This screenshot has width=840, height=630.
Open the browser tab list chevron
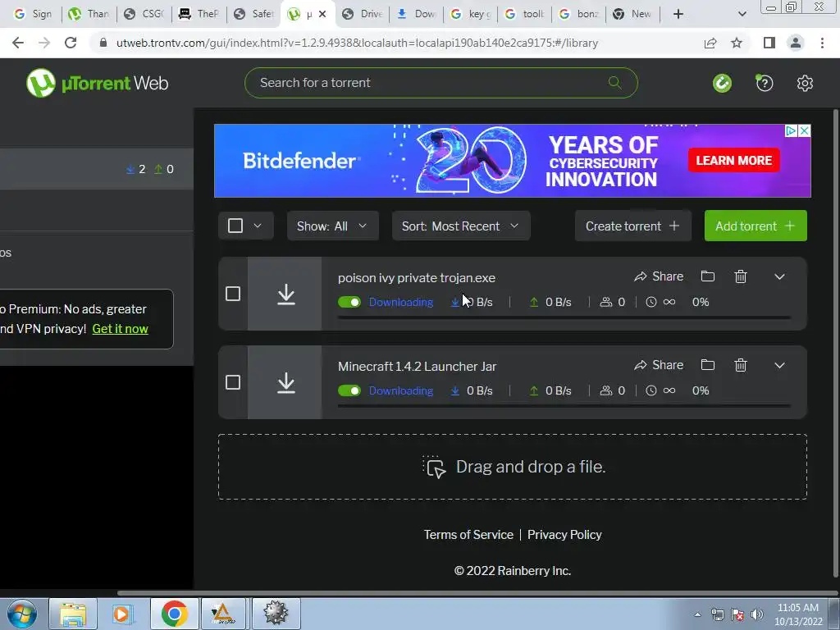[742, 14]
